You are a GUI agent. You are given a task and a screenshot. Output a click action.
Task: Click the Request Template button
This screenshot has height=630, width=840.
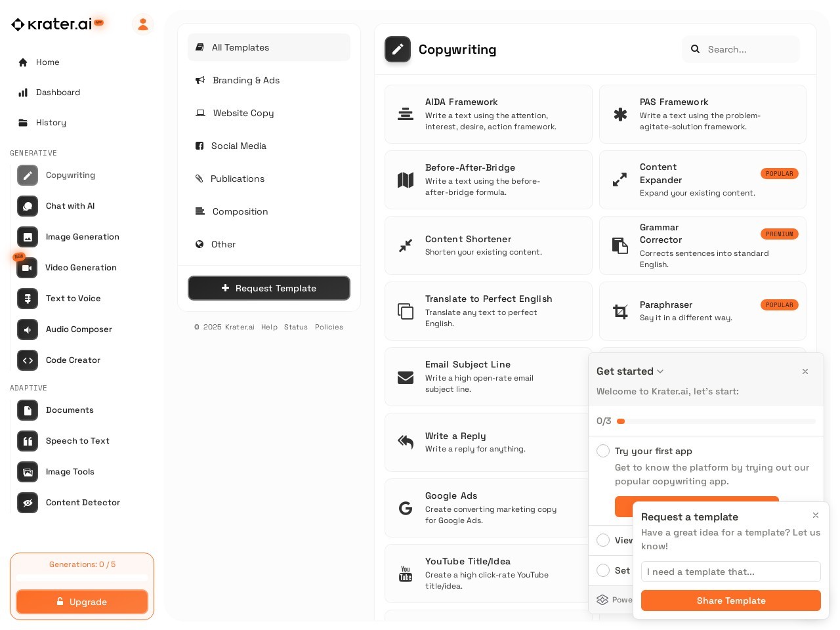(x=269, y=288)
